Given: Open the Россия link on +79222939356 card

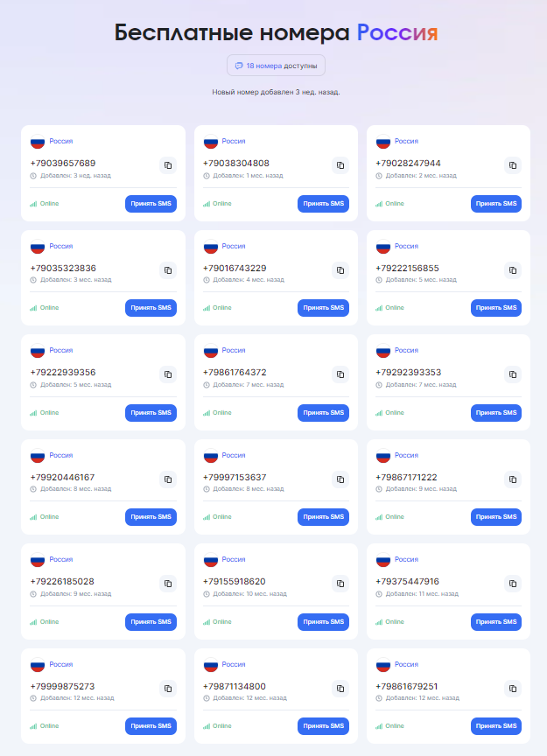Looking at the screenshot, I should tap(61, 350).
